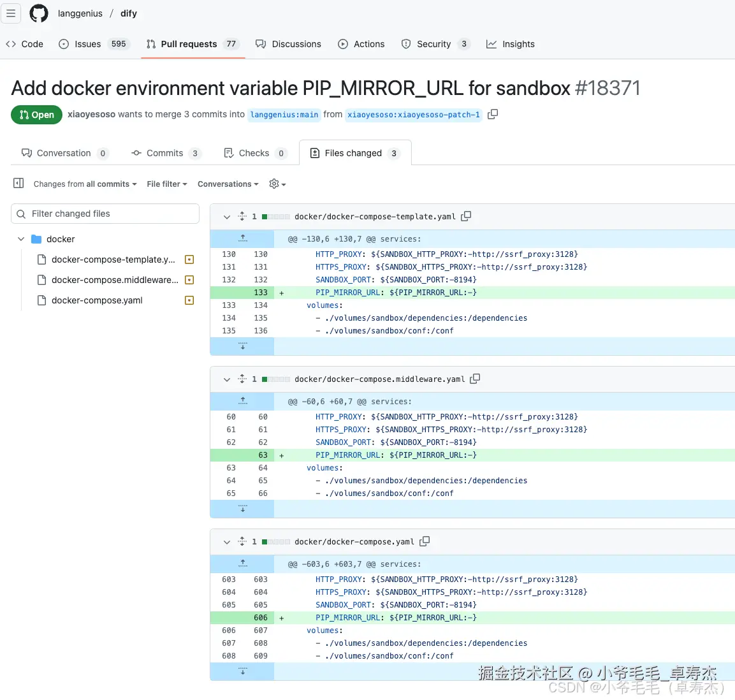
Task: Expand lines below line 136 hunk
Action: 242,346
